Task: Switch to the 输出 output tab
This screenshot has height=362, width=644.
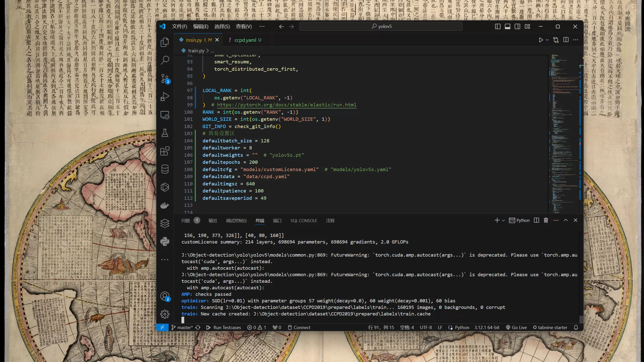Action: pyautogui.click(x=213, y=220)
